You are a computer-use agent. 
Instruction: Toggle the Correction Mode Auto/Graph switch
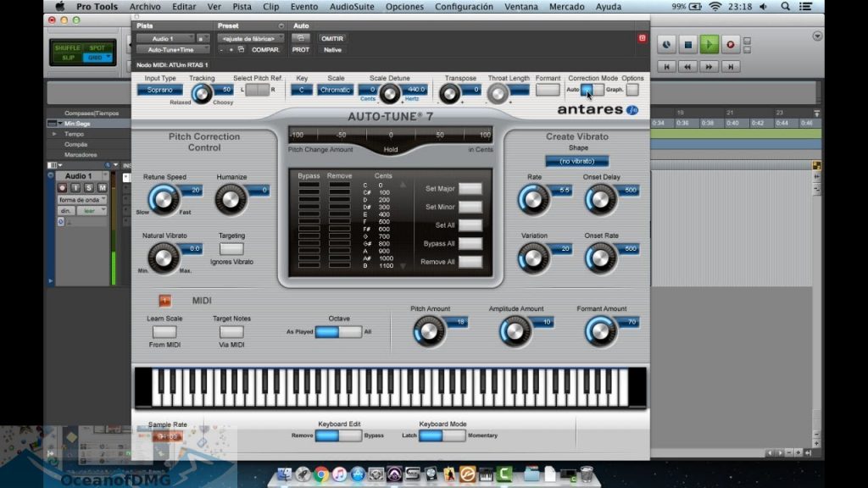pyautogui.click(x=593, y=90)
